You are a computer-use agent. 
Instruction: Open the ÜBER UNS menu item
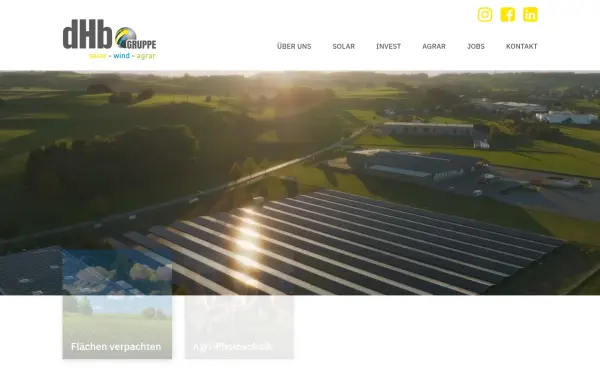coord(294,46)
